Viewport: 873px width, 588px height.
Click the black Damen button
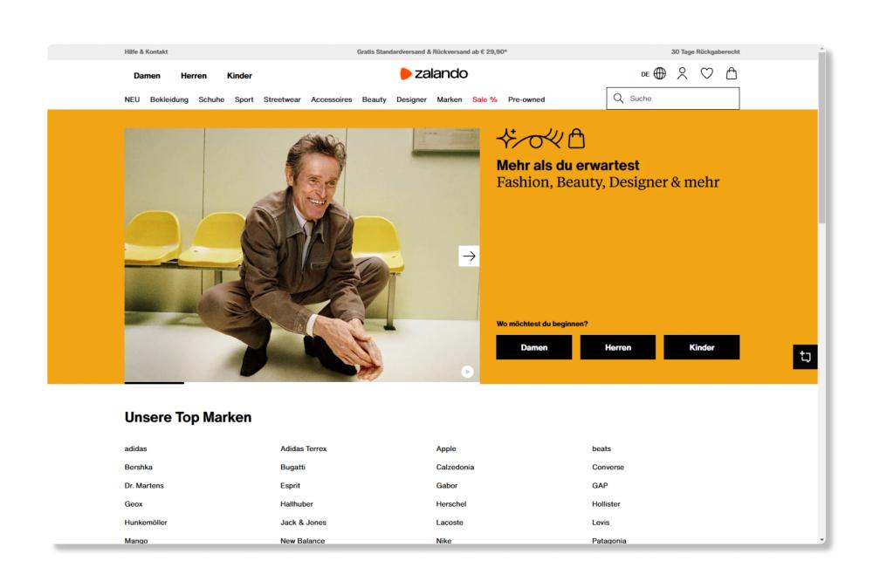tap(534, 347)
